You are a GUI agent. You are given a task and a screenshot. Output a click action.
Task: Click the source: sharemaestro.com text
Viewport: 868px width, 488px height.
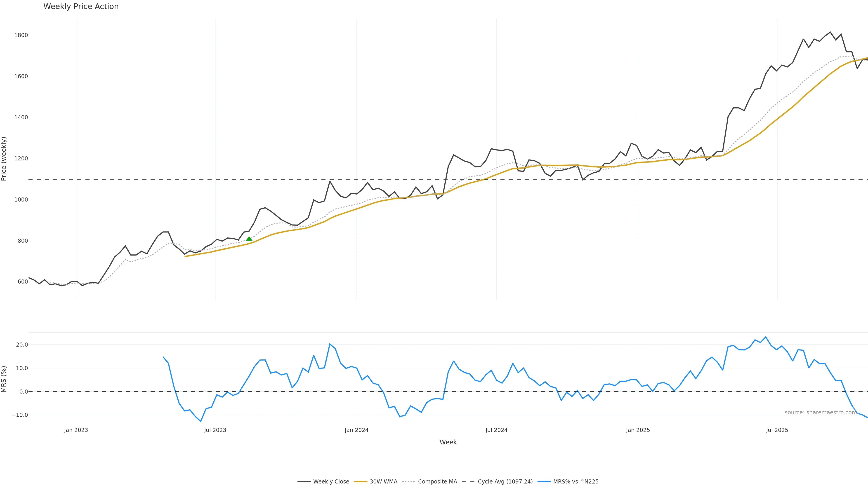point(821,413)
